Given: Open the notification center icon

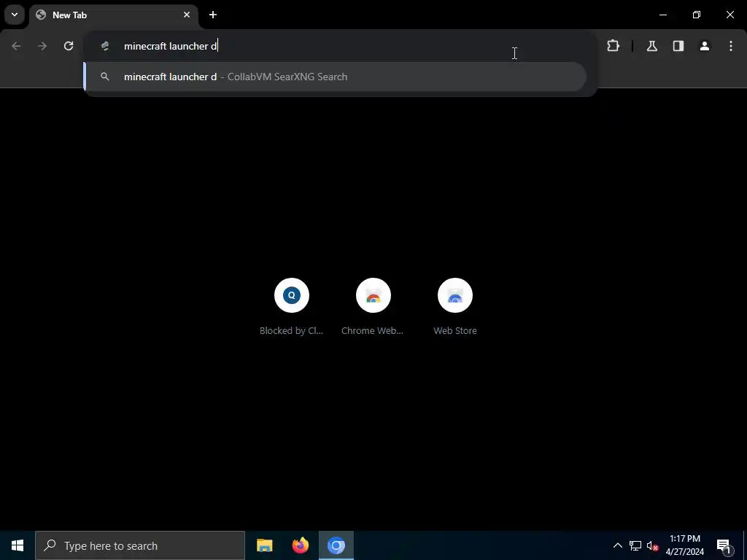Looking at the screenshot, I should pyautogui.click(x=724, y=545).
